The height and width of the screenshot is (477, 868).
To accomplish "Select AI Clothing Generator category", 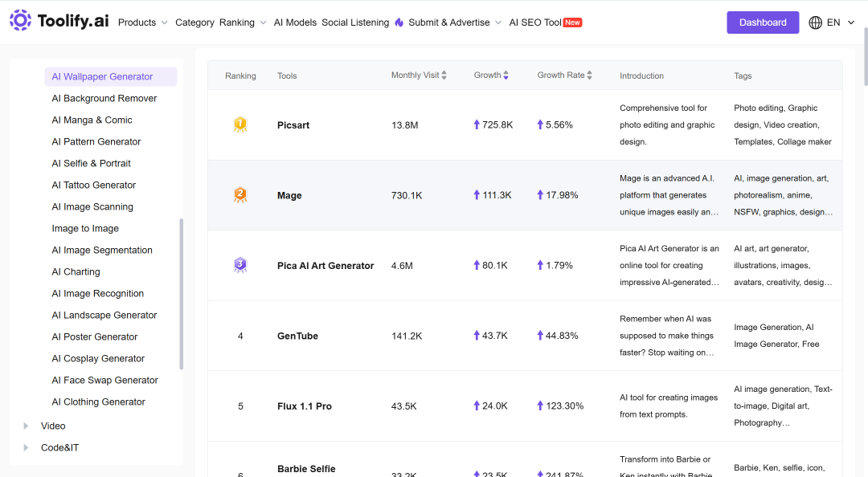I will (x=99, y=402).
